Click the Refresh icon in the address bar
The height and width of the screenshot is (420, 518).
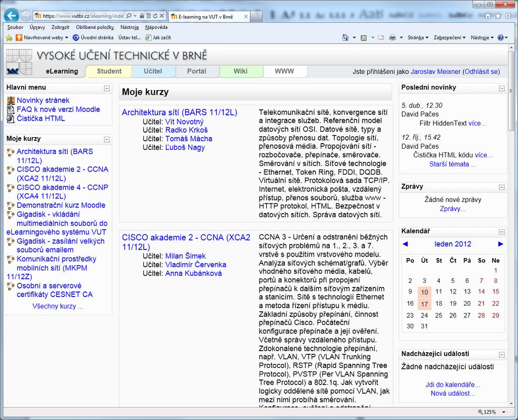(155, 16)
